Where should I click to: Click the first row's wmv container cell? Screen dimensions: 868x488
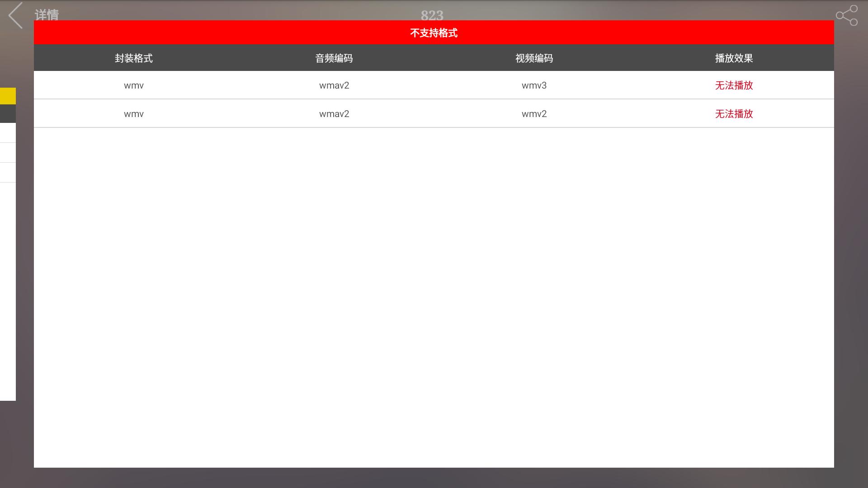[133, 85]
